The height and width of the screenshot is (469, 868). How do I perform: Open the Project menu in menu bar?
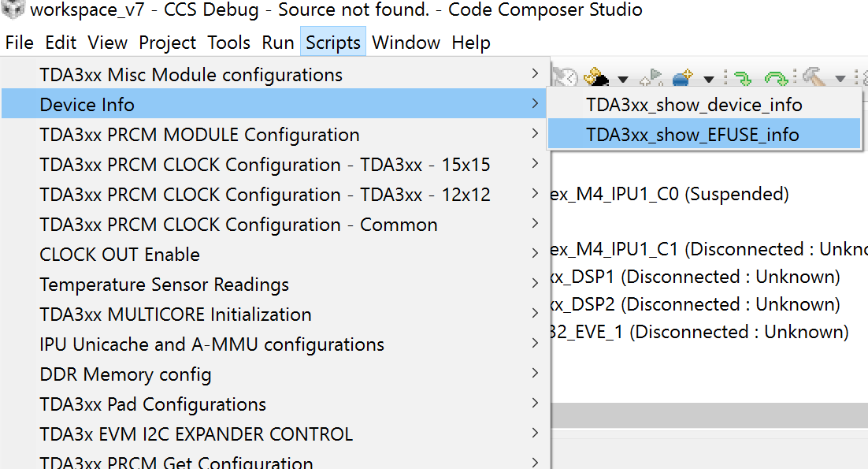168,43
